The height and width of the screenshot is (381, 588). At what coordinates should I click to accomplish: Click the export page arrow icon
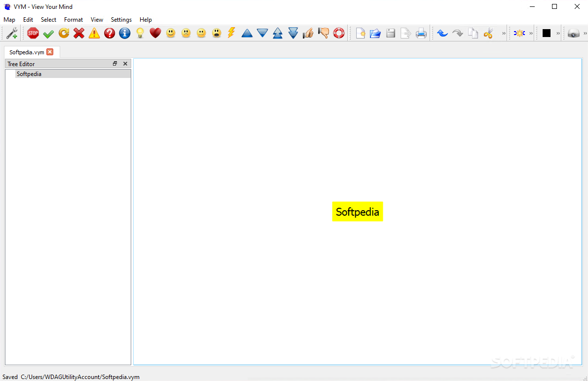(x=406, y=34)
